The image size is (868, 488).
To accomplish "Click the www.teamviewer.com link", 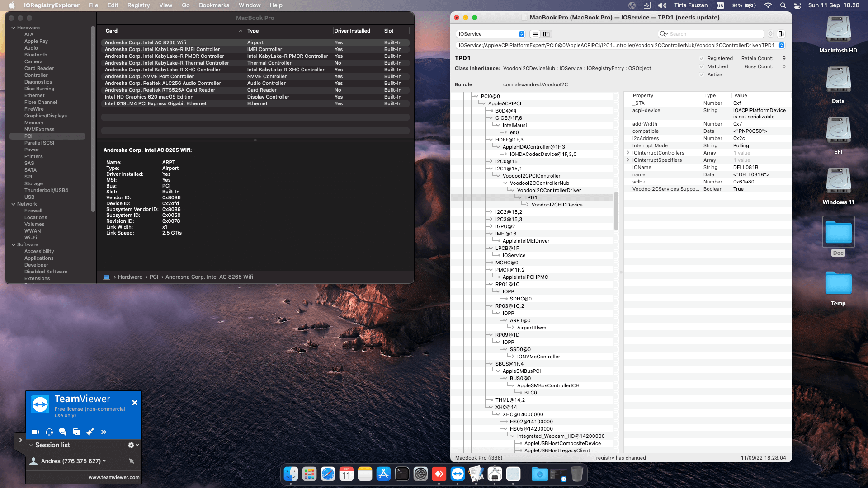I will (x=114, y=477).
